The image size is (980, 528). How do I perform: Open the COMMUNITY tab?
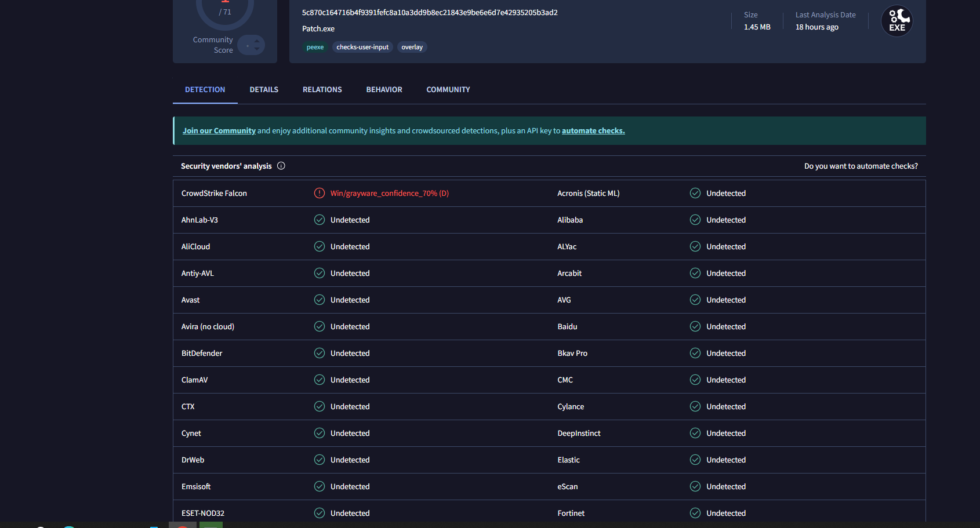[x=448, y=90]
